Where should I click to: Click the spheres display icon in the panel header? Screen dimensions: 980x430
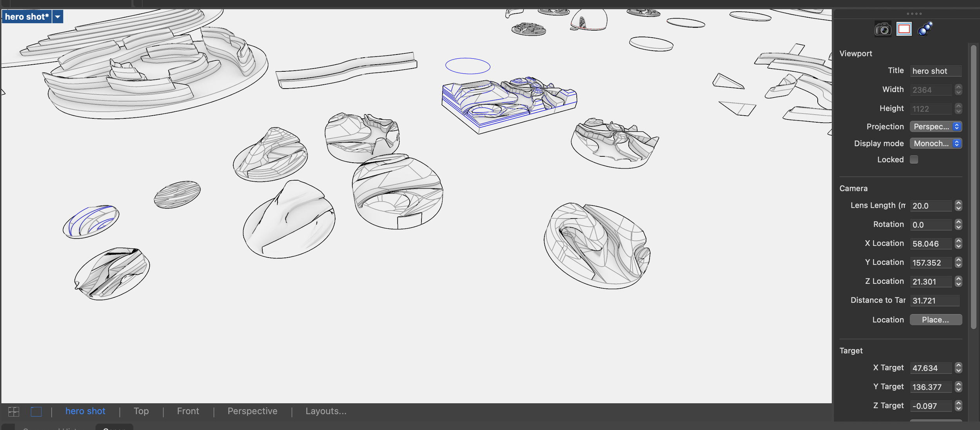[925, 28]
